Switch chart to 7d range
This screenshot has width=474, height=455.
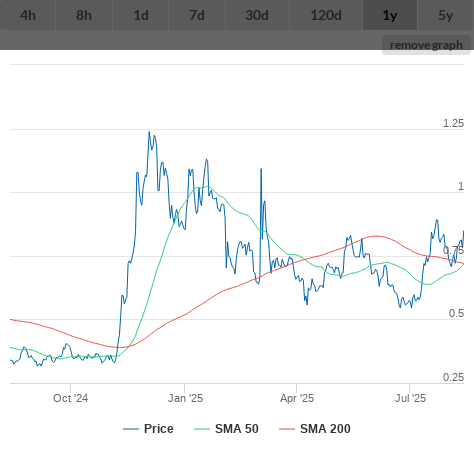click(197, 15)
